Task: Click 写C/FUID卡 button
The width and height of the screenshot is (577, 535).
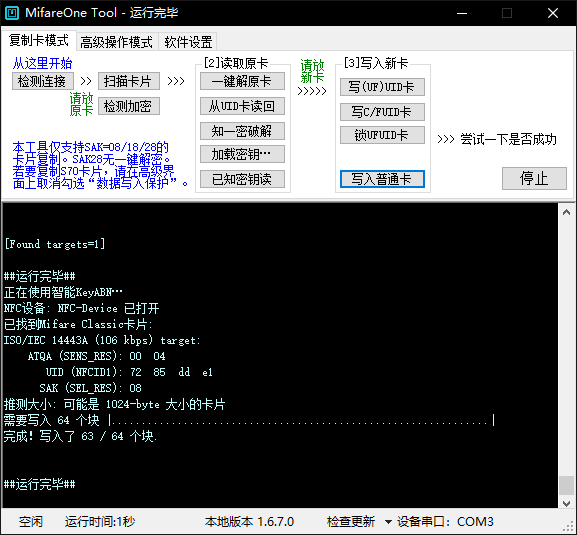Action: click(382, 112)
